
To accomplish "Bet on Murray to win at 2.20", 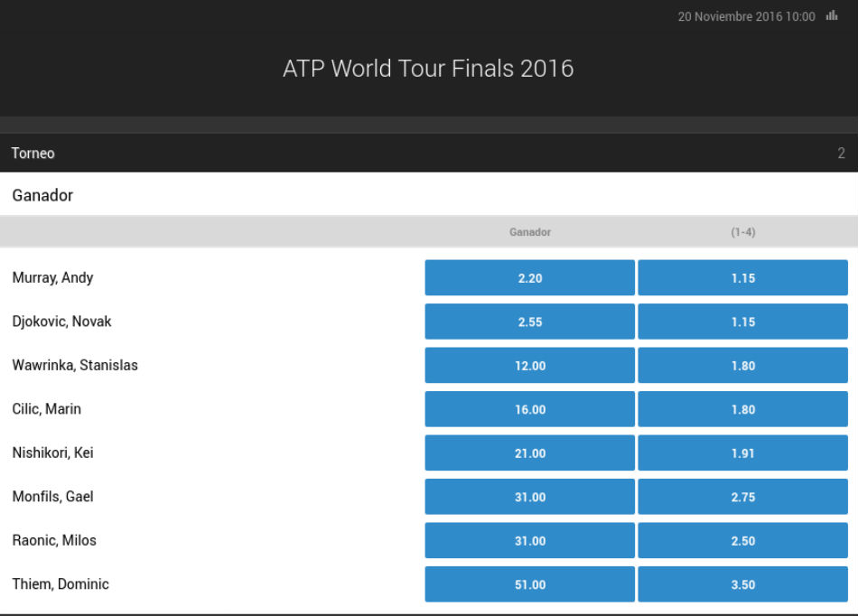I will pos(529,278).
